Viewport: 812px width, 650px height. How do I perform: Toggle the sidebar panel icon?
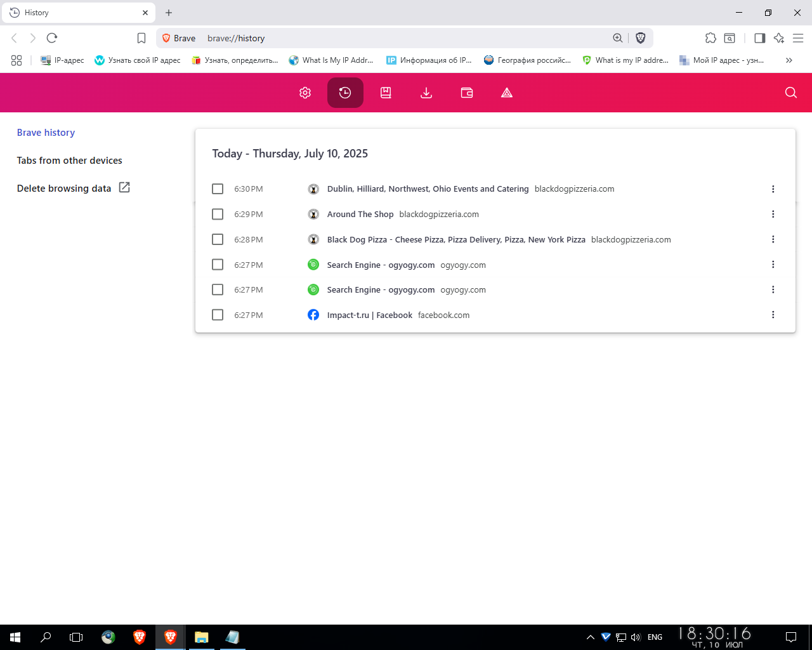click(x=759, y=38)
